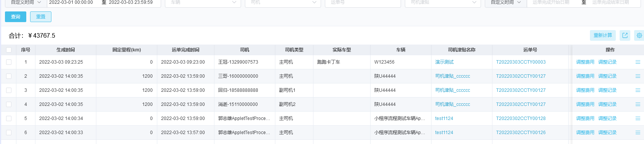This screenshot has height=144, width=644.
Task: Check the checkbox for row 4
Action: click(x=9, y=104)
